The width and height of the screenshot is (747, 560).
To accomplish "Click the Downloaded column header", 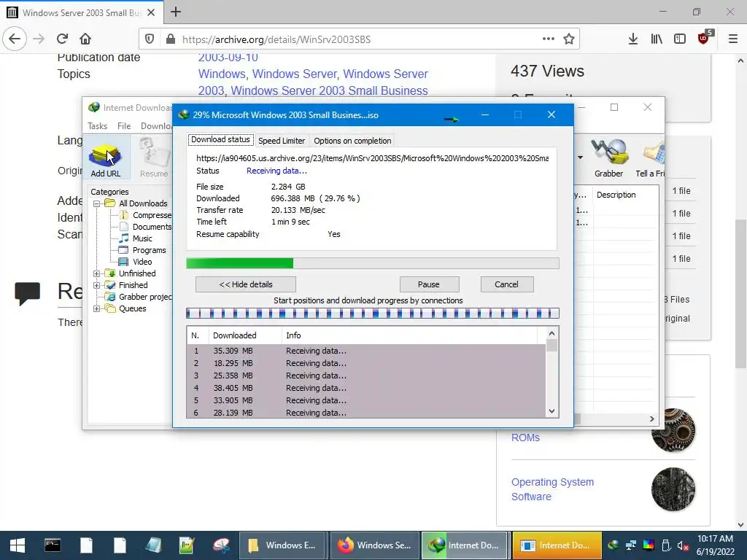I will [x=245, y=335].
